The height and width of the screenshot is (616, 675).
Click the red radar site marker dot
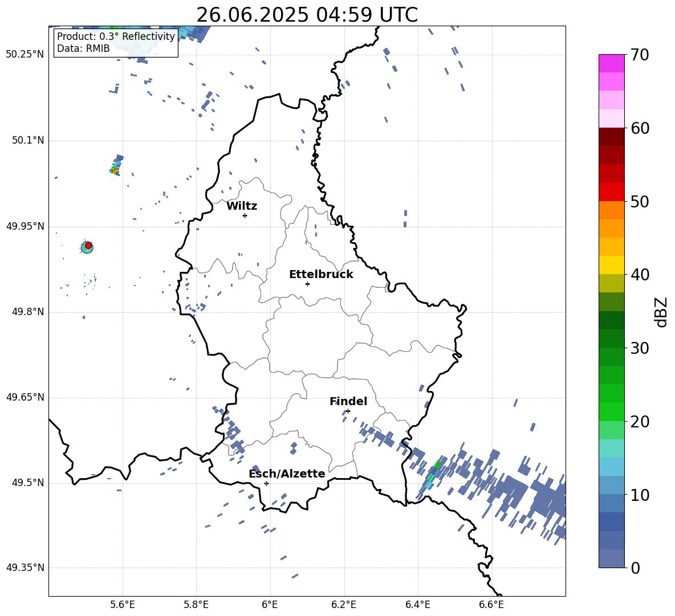(88, 246)
